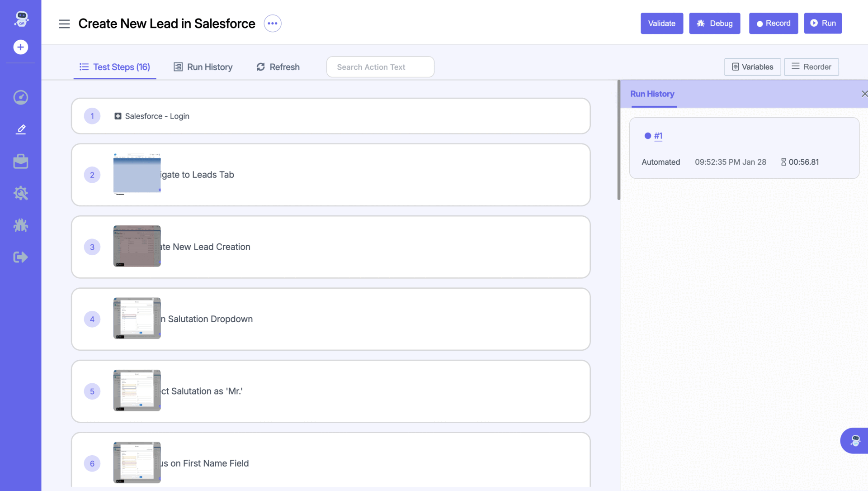This screenshot has width=868, height=491.
Task: Open the Navigate to Leads Tab thumbnail
Action: click(x=137, y=174)
